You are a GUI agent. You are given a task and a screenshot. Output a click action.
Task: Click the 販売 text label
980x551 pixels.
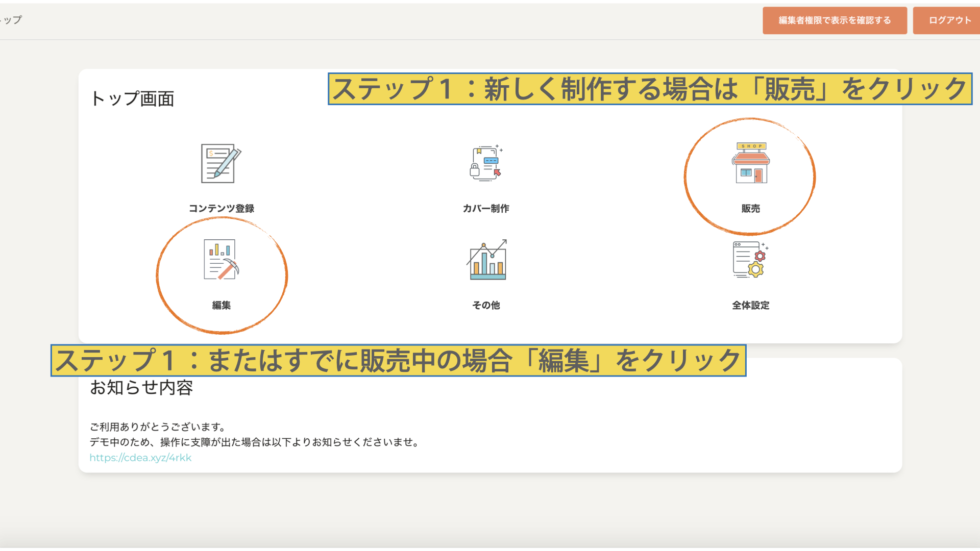pos(750,208)
